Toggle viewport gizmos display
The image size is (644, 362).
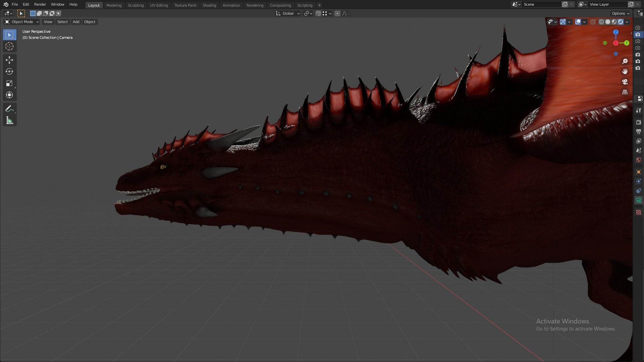tap(563, 22)
